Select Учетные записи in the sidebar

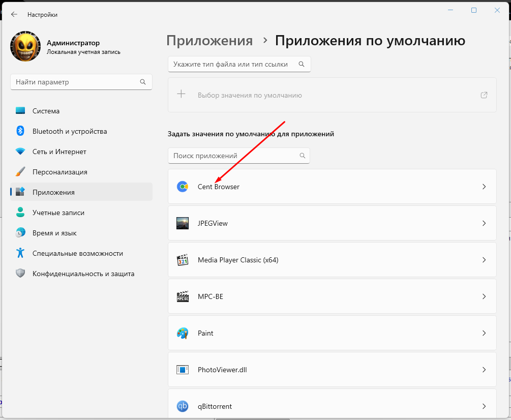[x=81, y=213]
